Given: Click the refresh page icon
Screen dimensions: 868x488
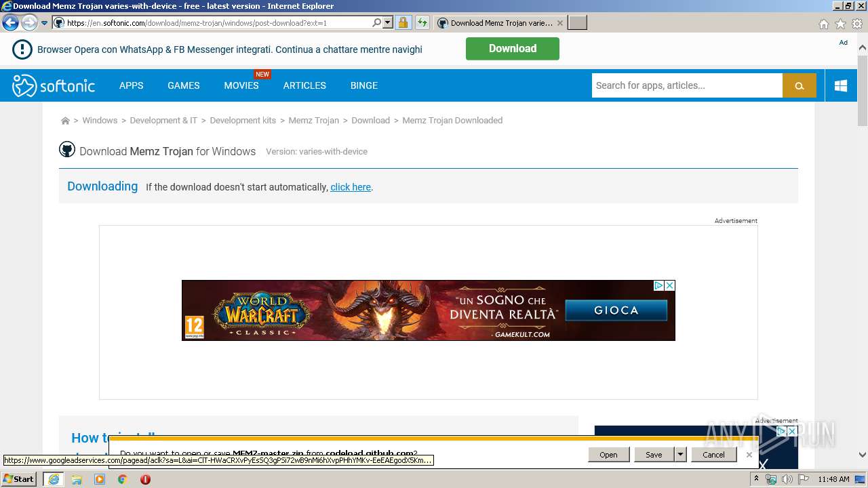Looking at the screenshot, I should pos(422,23).
